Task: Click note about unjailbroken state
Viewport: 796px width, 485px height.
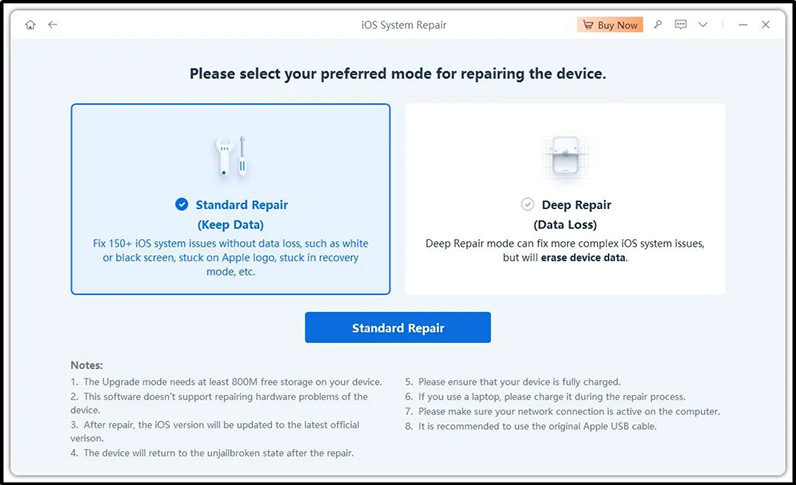Action: (x=212, y=453)
